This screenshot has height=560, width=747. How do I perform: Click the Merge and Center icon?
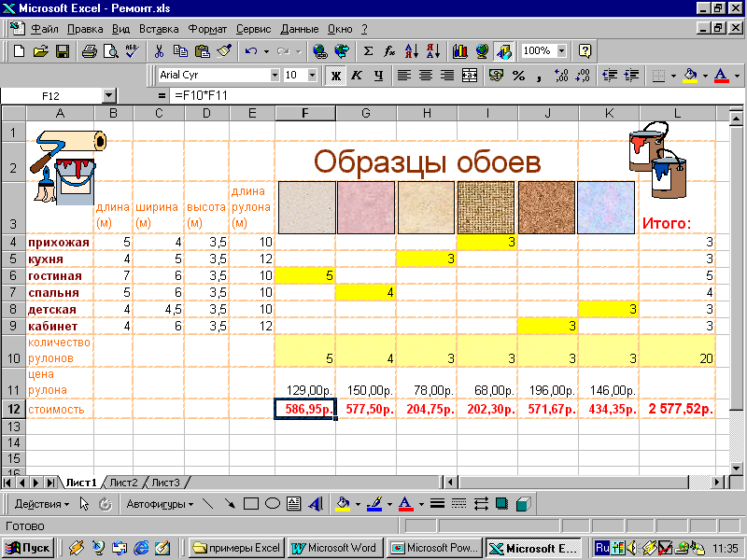pyautogui.click(x=470, y=76)
